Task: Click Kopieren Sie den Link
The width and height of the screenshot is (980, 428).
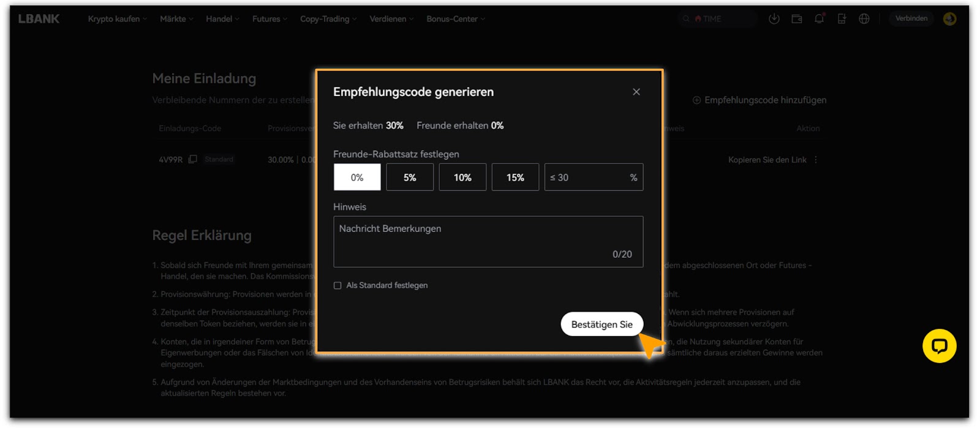Action: pos(767,160)
